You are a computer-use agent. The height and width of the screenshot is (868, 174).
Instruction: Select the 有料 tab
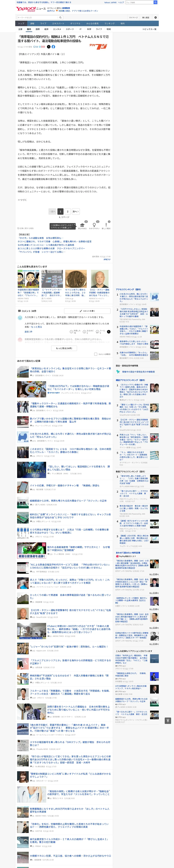pos(123,24)
